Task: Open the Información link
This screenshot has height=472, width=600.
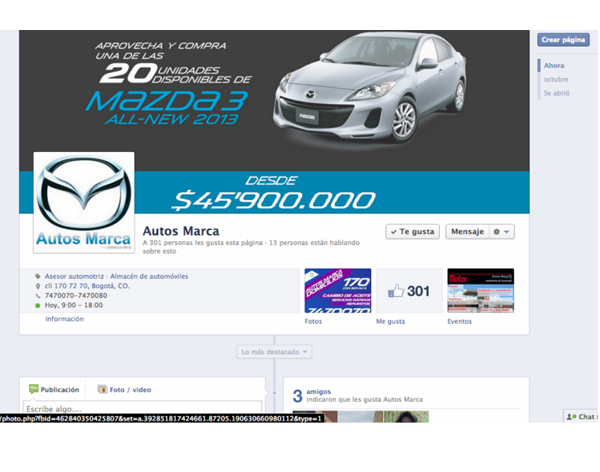Action: coord(64,319)
